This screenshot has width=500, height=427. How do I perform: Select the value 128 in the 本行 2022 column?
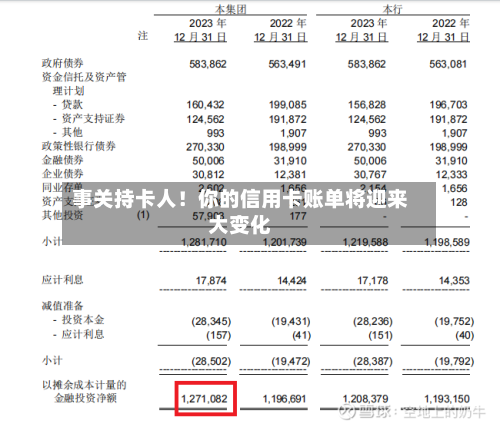(459, 202)
